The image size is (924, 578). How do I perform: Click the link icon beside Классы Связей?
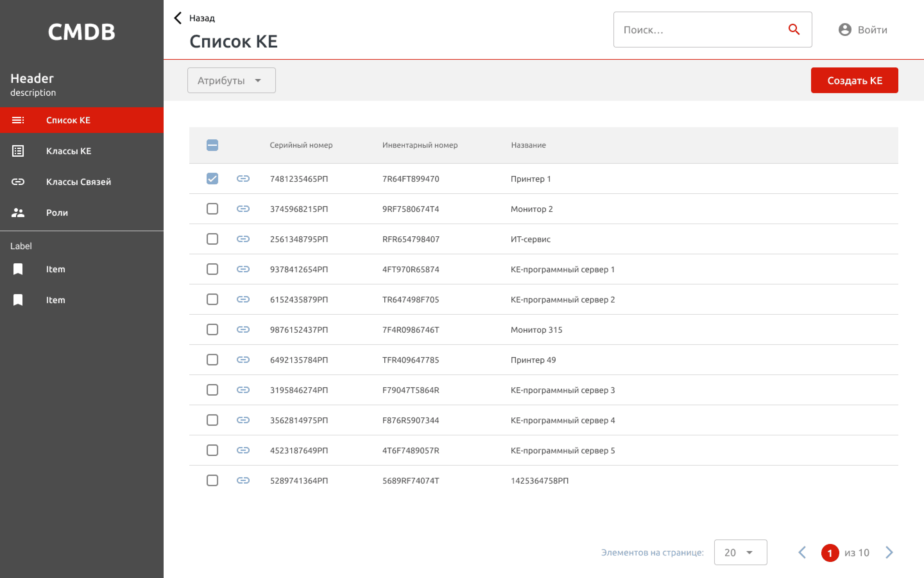[x=18, y=181]
